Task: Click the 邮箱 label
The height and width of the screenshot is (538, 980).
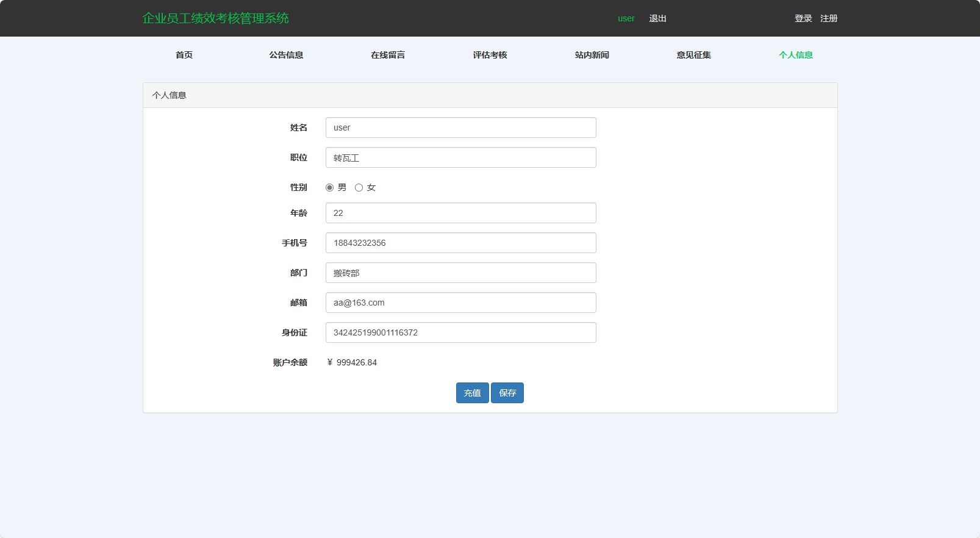Action: pyautogui.click(x=299, y=303)
